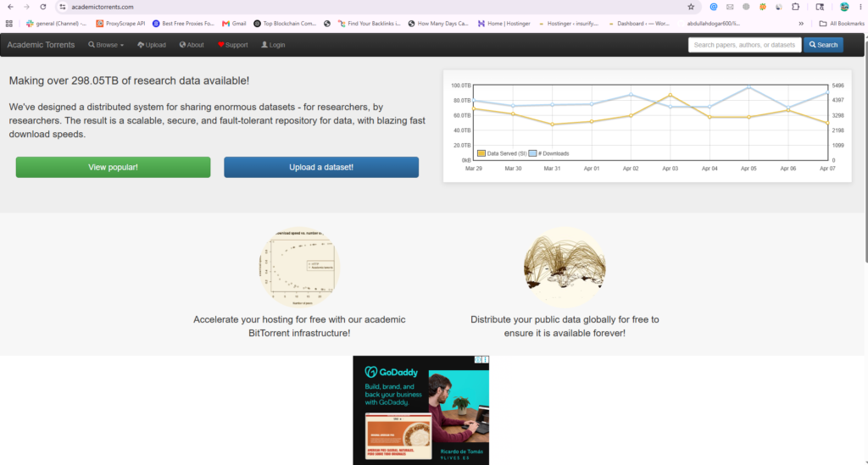Viewport: 868px width, 465px height.
Task: Open Top Blockchain Com... bookmark
Action: pyautogui.click(x=285, y=23)
